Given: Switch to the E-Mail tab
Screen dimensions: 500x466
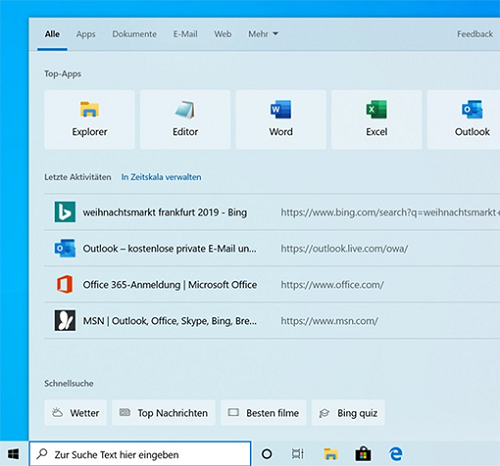Looking at the screenshot, I should tap(185, 34).
